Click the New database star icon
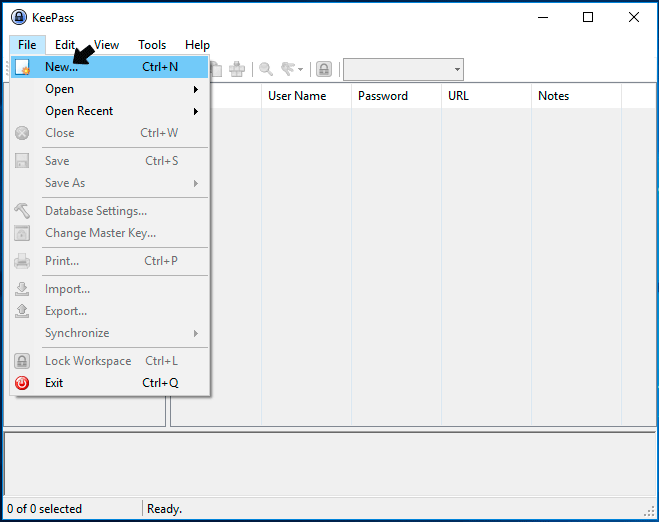Image resolution: width=659 pixels, height=522 pixels. click(x=22, y=67)
